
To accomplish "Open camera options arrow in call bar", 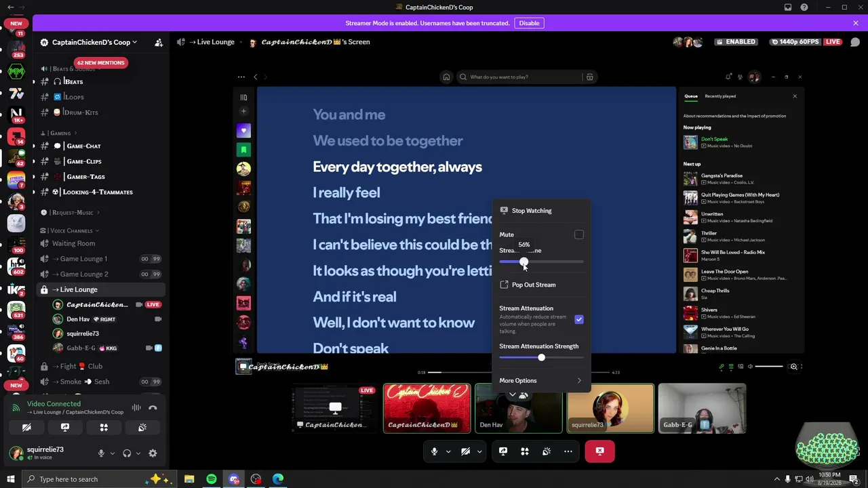I will tap(479, 451).
